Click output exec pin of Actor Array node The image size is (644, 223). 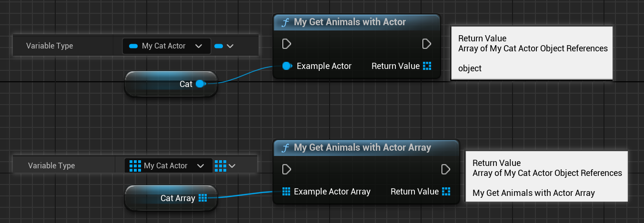point(446,169)
